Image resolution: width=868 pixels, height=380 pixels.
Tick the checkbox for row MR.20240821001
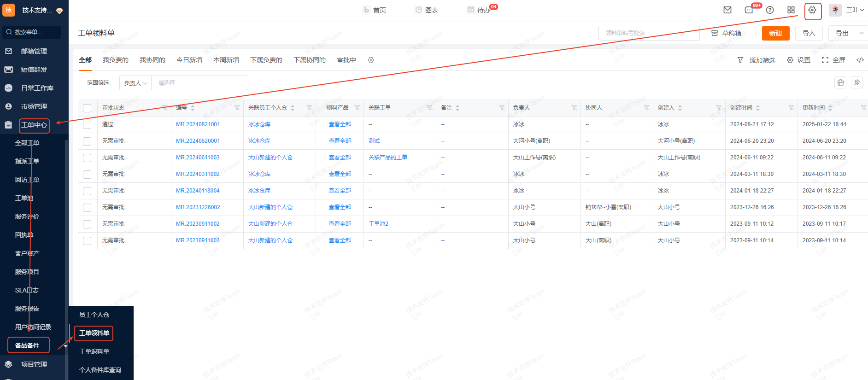[x=87, y=125]
